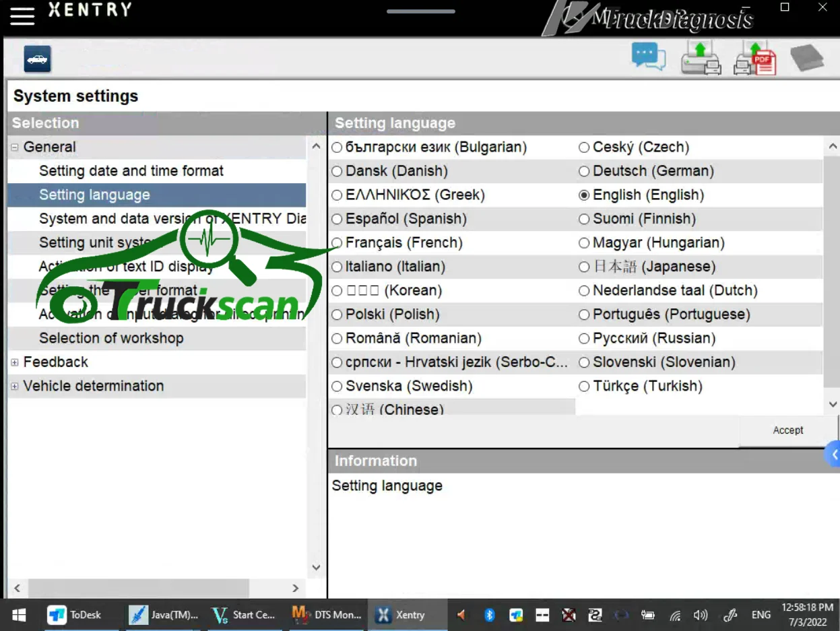Open the chat feedback speech bubble icon
The width and height of the screenshot is (840, 631).
[649, 57]
